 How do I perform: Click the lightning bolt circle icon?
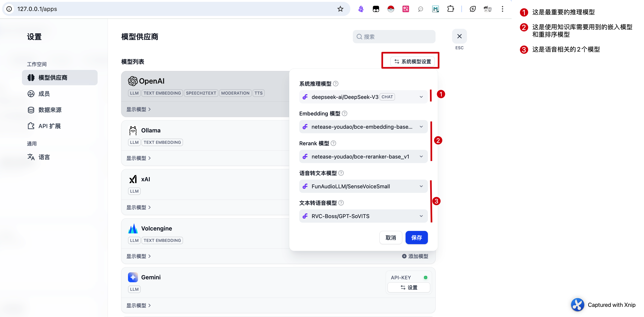473,9
